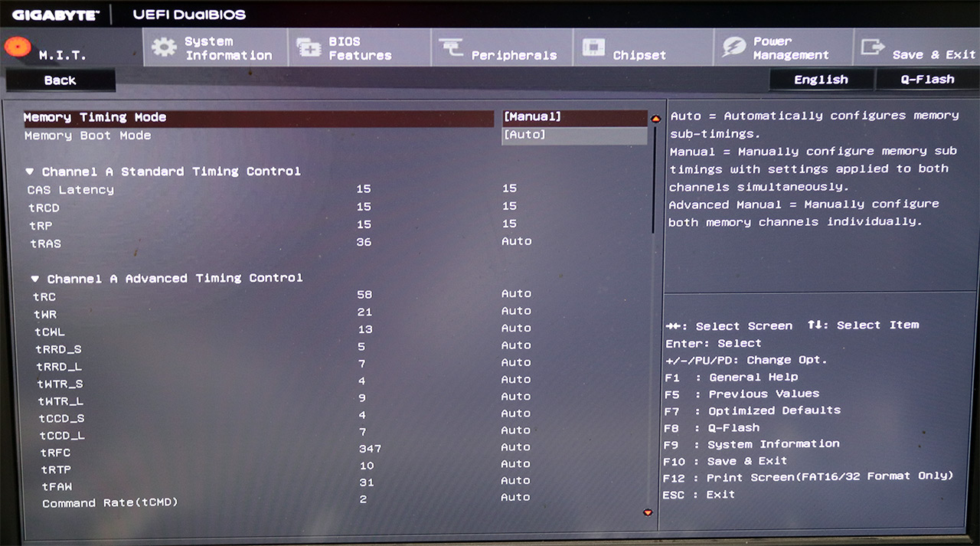Click the Memory Timing Mode label
The image size is (980, 546).
[95, 117]
